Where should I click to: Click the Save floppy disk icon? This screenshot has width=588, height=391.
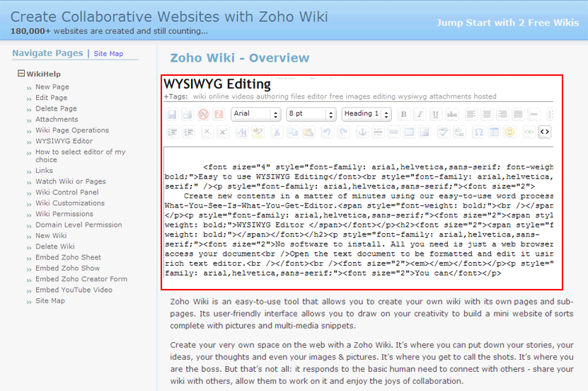(172, 114)
